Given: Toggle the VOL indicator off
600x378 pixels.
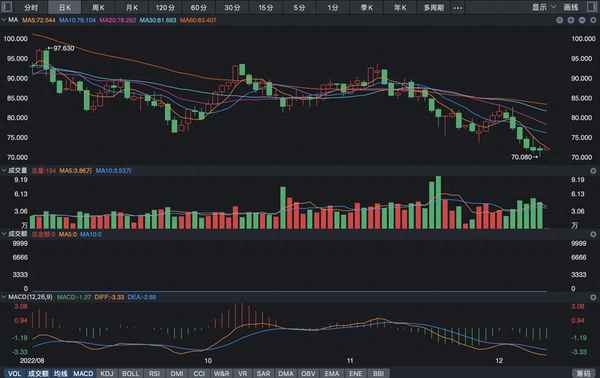Looking at the screenshot, I should coord(15,373).
